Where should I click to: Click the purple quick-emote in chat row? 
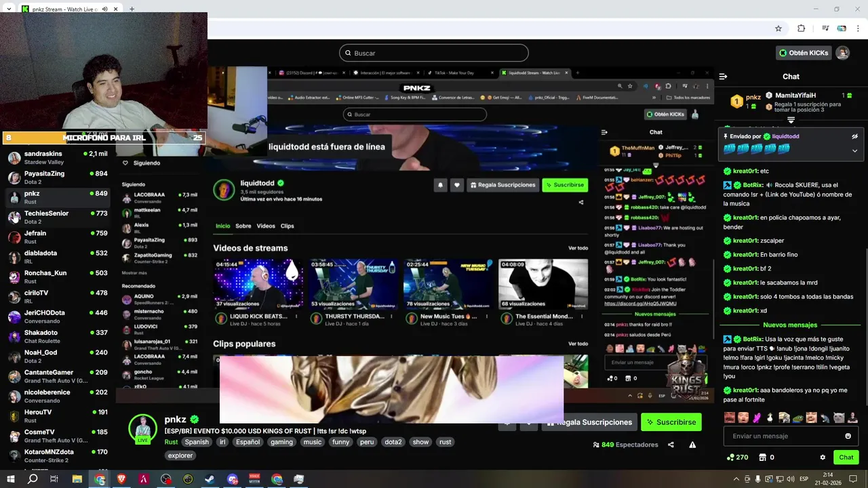pos(757,418)
